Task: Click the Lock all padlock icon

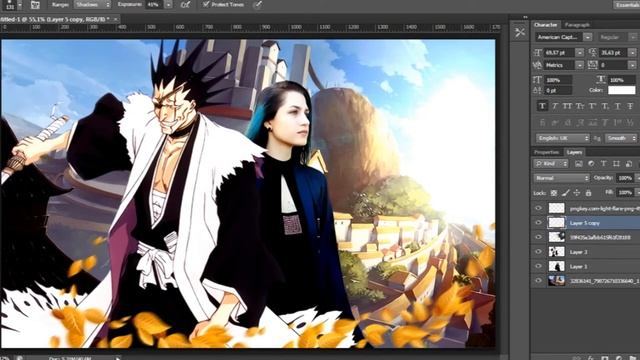Action: click(588, 193)
